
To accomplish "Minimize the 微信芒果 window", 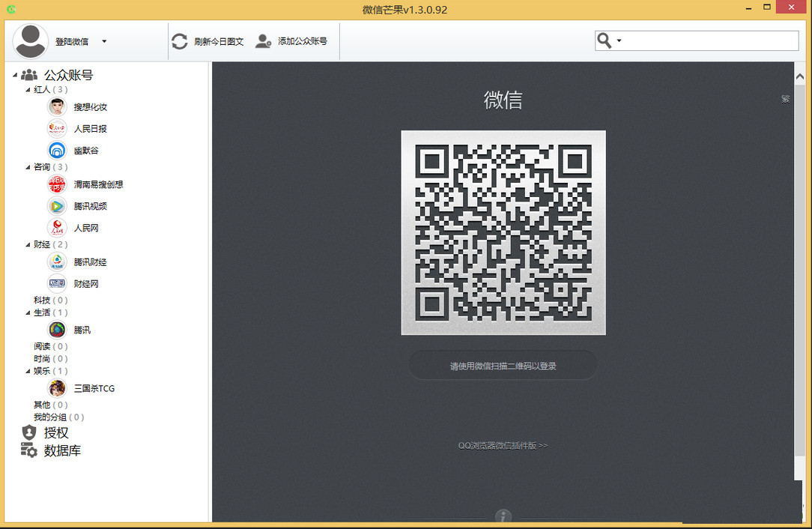I will 749,8.
